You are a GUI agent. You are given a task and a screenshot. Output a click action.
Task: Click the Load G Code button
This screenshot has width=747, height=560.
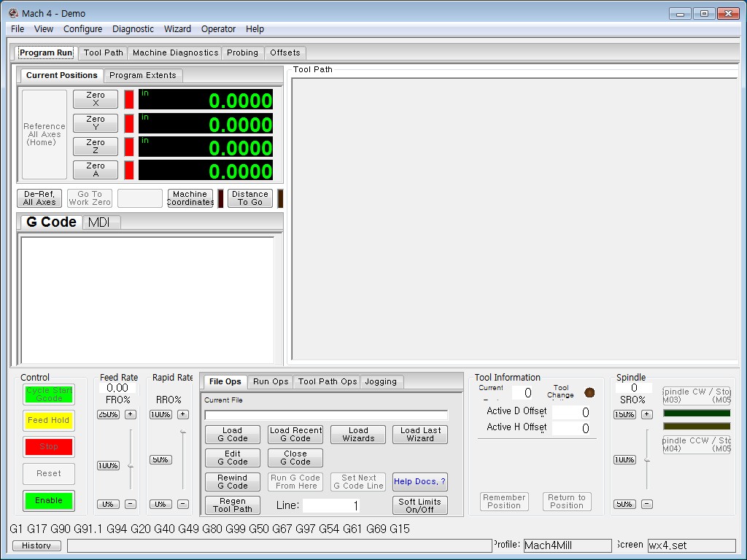(x=233, y=435)
